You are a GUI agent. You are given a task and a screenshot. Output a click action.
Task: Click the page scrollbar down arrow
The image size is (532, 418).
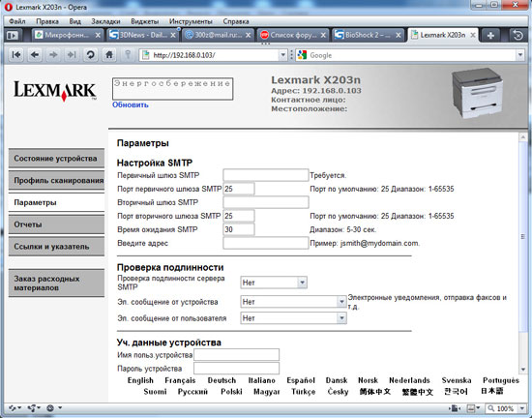(523, 370)
